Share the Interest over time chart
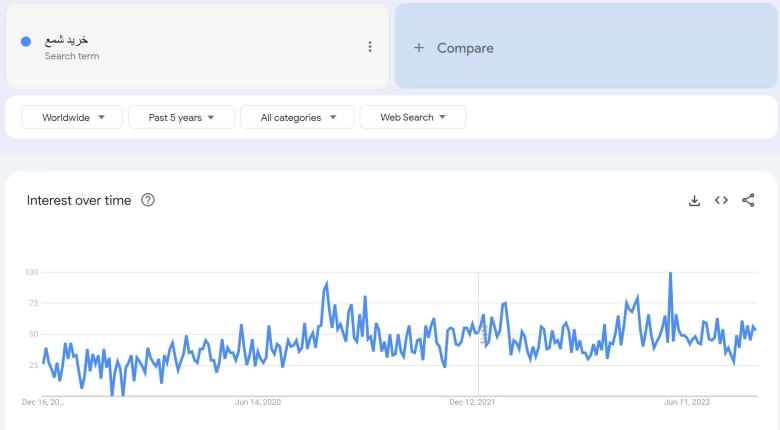 coord(748,201)
